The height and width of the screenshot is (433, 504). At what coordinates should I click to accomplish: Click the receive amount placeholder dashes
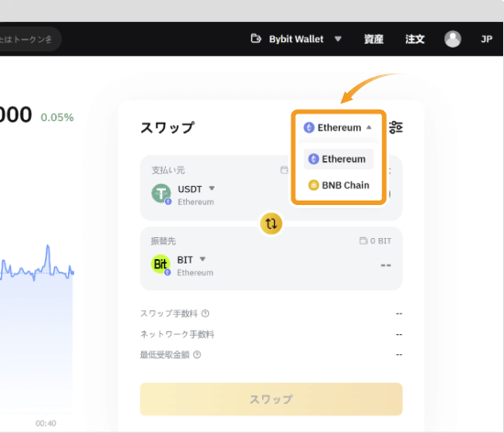tap(386, 265)
